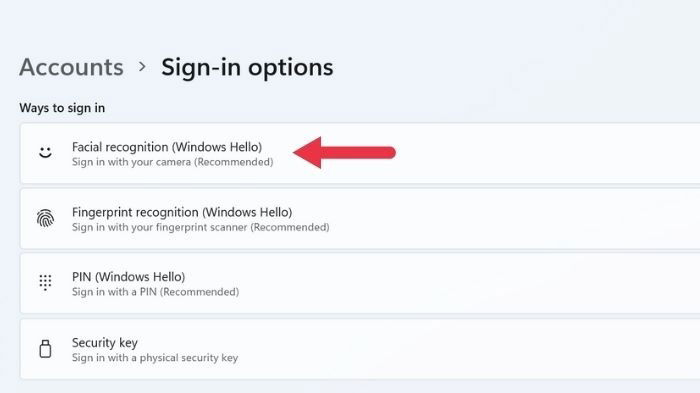Click 'Sign in with your camera (Recommended)' text
The height and width of the screenshot is (393, 700).
pos(172,162)
